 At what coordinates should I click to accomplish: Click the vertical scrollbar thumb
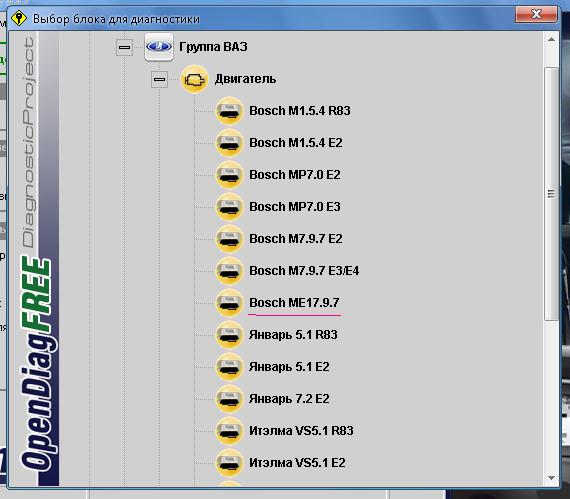551,194
